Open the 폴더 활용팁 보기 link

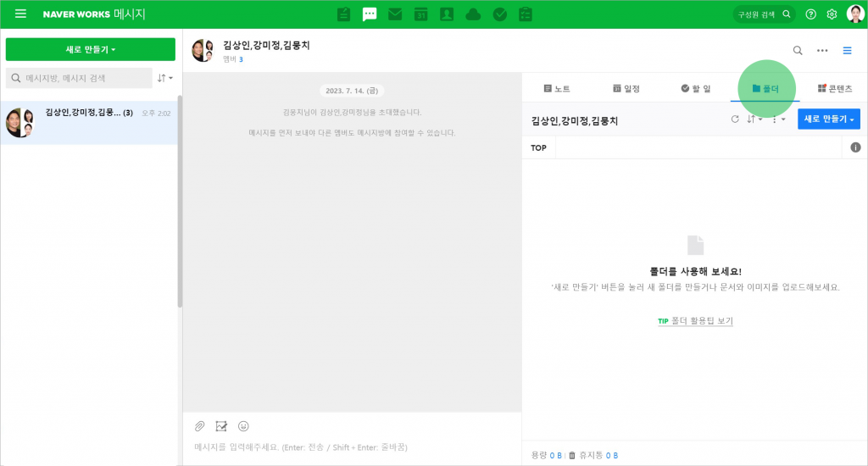point(695,320)
